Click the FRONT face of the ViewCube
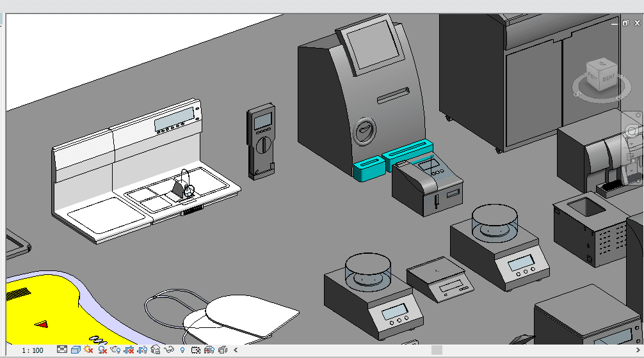Viewport: 644px width, 358px height. [x=592, y=76]
